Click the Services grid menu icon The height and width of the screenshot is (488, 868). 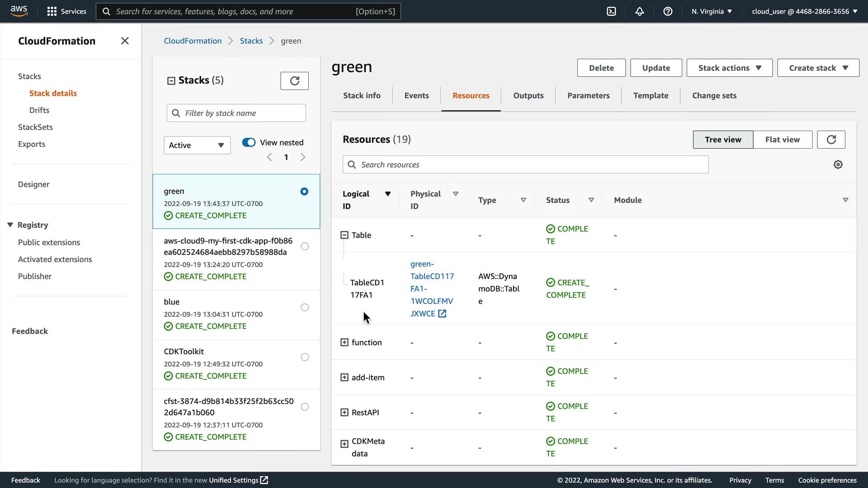pyautogui.click(x=52, y=11)
